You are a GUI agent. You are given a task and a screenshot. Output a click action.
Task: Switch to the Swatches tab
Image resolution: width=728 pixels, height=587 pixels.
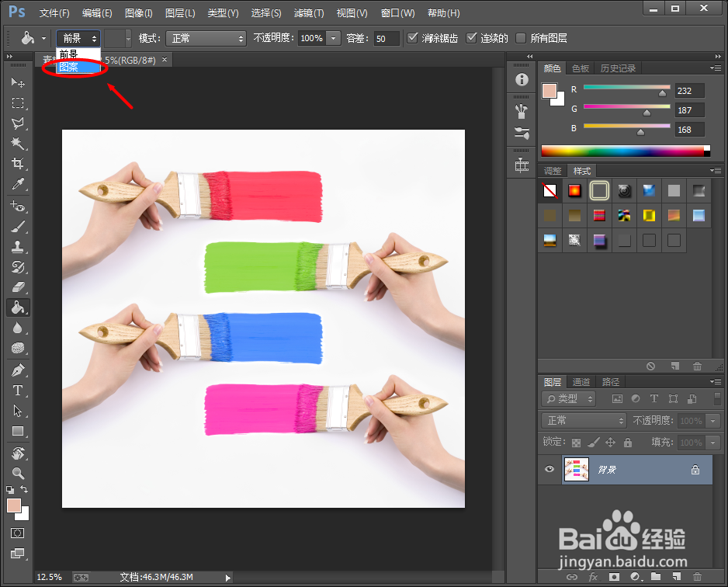[581, 68]
